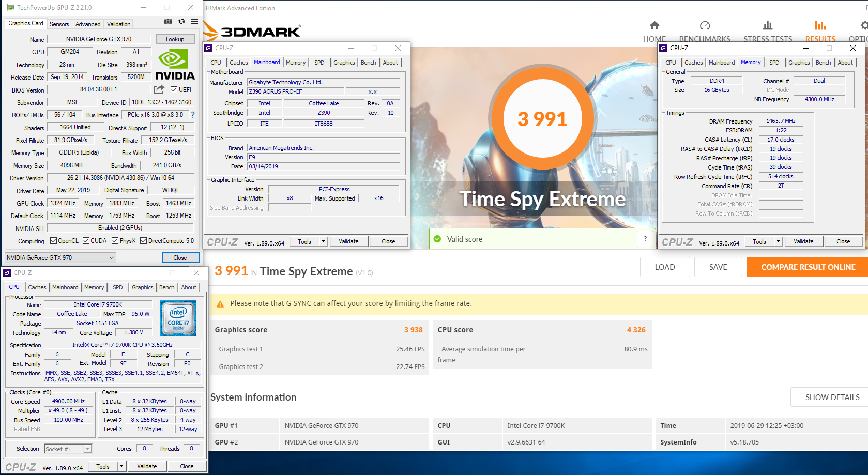The width and height of the screenshot is (868, 475).
Task: Open 3DMark OPTIONS gear icon
Action: click(x=864, y=25)
